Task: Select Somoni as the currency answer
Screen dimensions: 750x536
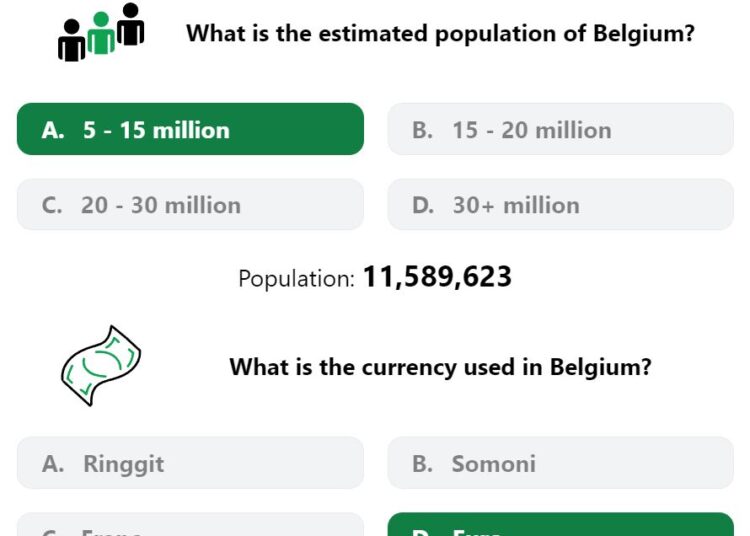Action: (x=560, y=463)
